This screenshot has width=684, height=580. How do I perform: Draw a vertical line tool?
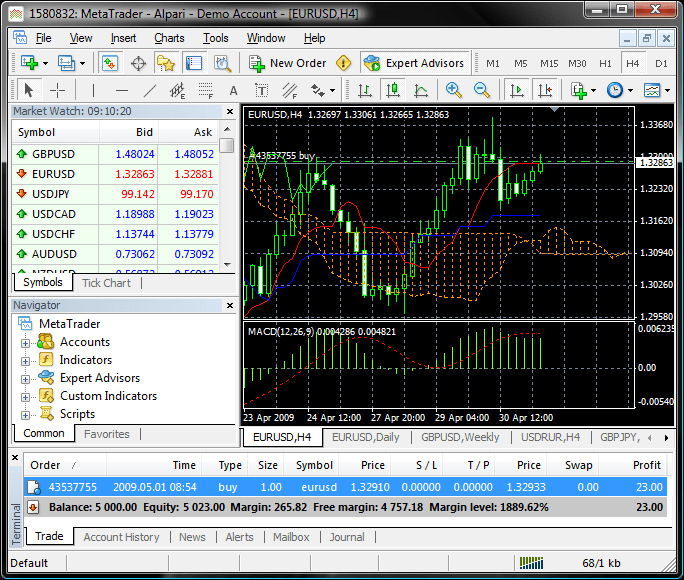point(93,91)
